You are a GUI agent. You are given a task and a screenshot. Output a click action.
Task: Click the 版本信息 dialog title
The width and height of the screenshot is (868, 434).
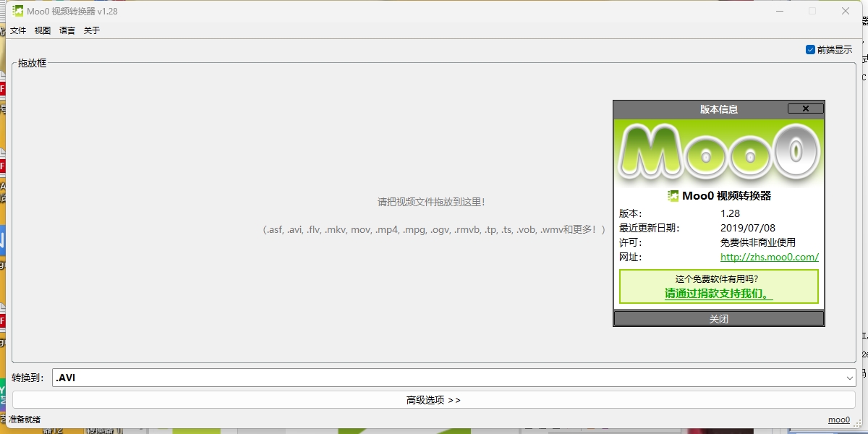(719, 109)
